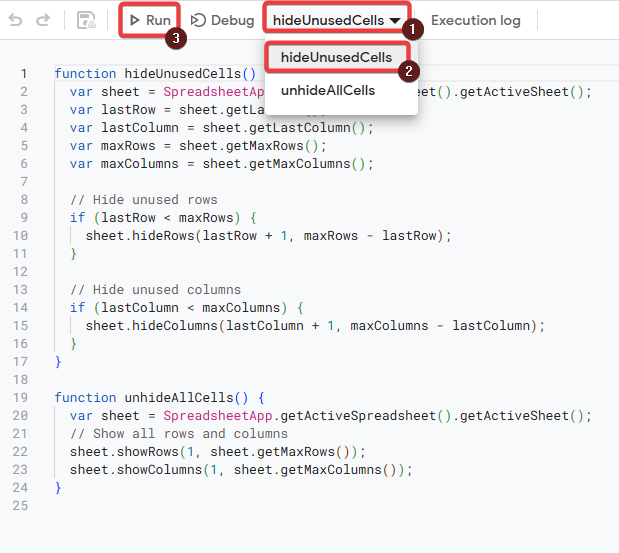Click the Redo arrow icon
Screen dimensions: 619x553
coord(42,20)
